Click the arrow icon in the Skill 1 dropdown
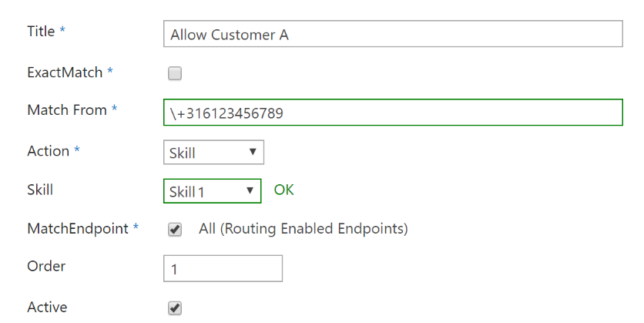 pyautogui.click(x=250, y=190)
